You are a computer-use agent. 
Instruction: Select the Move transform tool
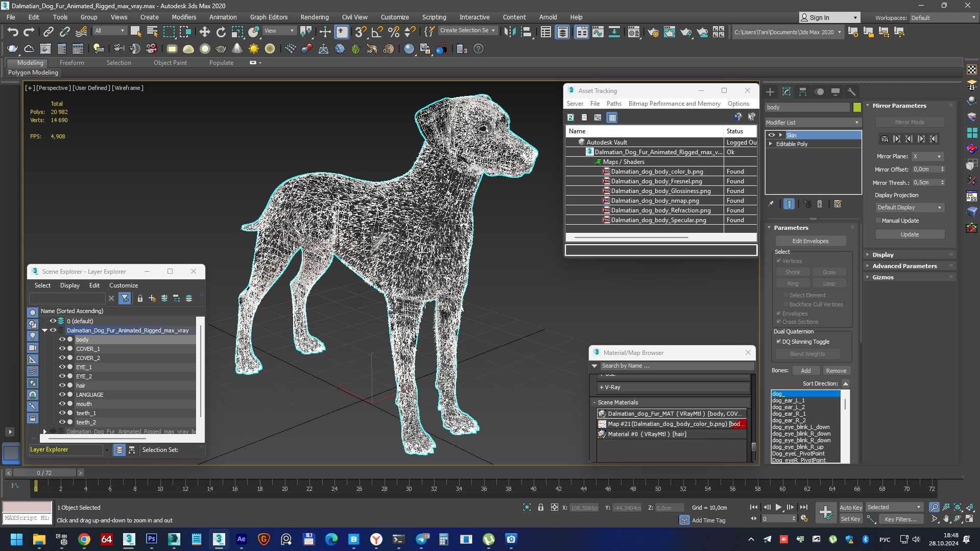pyautogui.click(x=204, y=32)
